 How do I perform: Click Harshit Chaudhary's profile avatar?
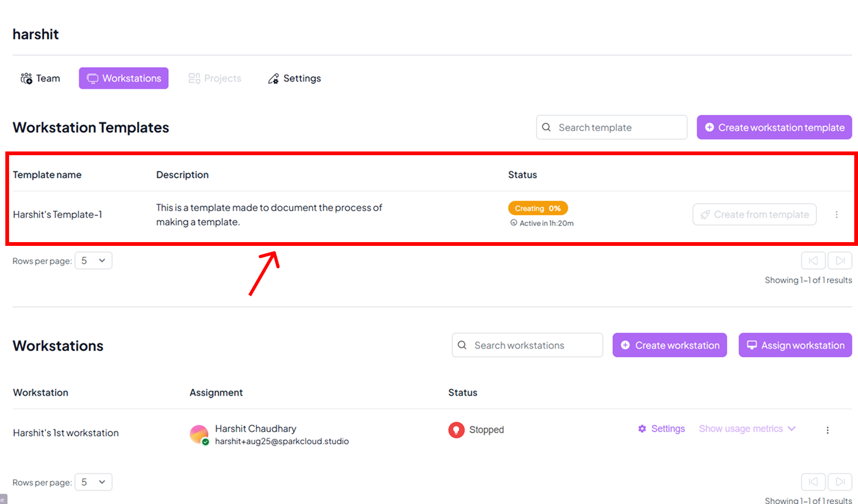point(199,434)
